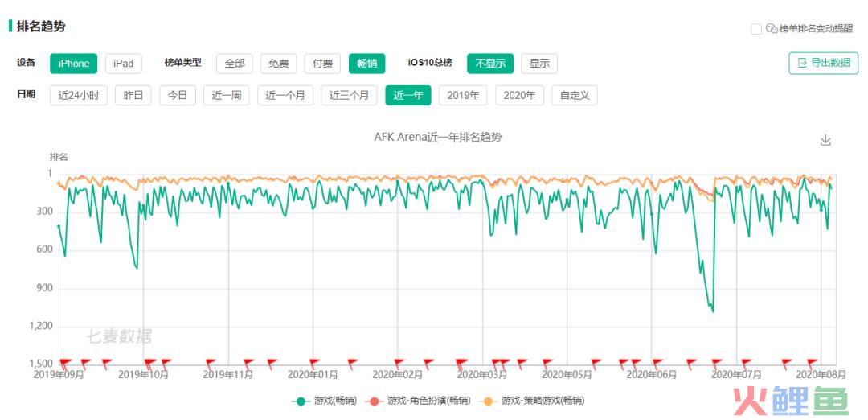
Task: Click the 2019年09月 axis label
Action: 59,375
